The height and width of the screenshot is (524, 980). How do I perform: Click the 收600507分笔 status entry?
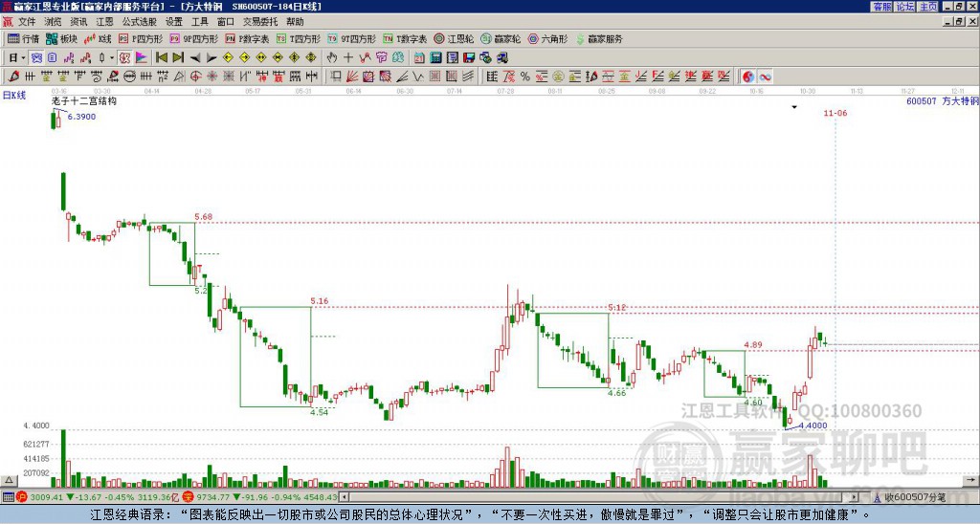tap(914, 497)
